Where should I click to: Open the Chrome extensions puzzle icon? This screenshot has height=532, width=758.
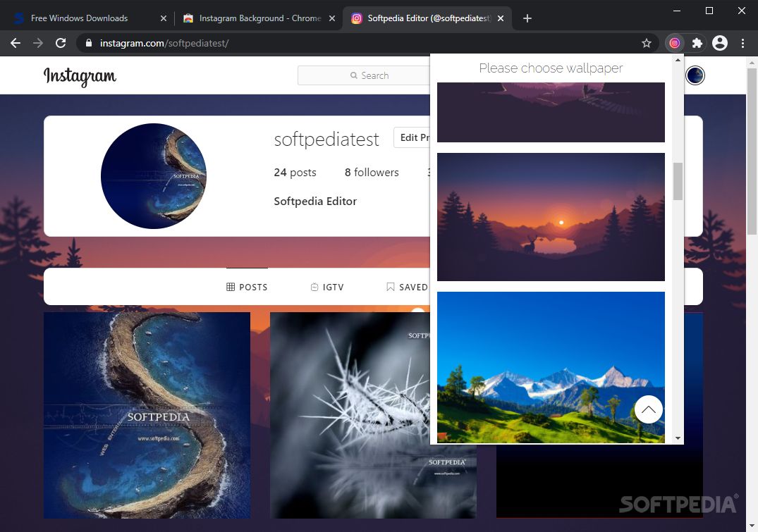coord(697,43)
